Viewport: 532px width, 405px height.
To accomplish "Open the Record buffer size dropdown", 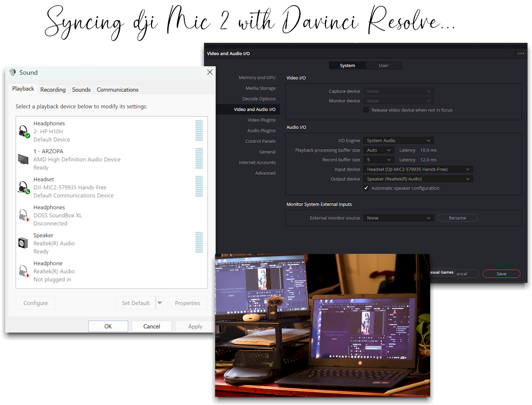I will tap(379, 160).
